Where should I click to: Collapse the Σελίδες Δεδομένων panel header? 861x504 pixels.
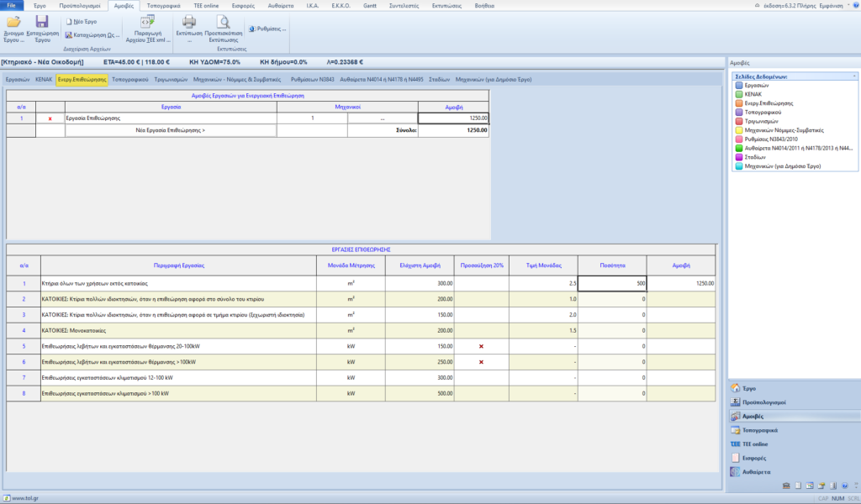(x=853, y=76)
